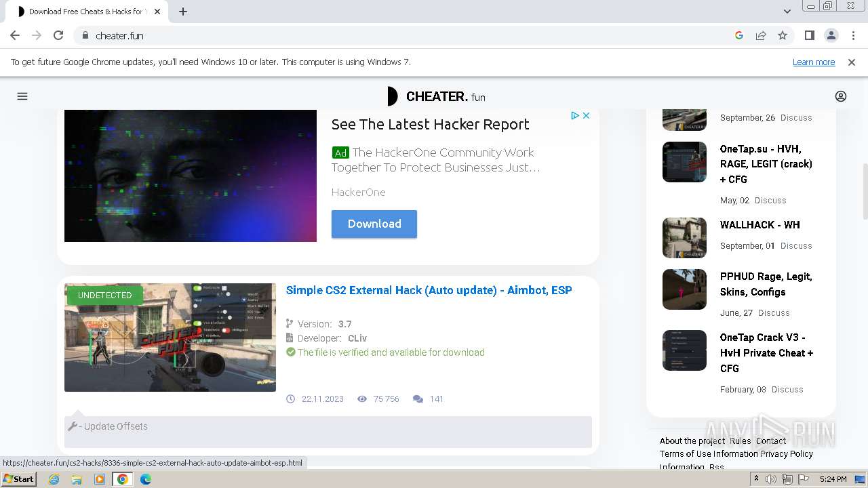The height and width of the screenshot is (488, 868).
Task: Open Rules footer link
Action: pyautogui.click(x=741, y=441)
